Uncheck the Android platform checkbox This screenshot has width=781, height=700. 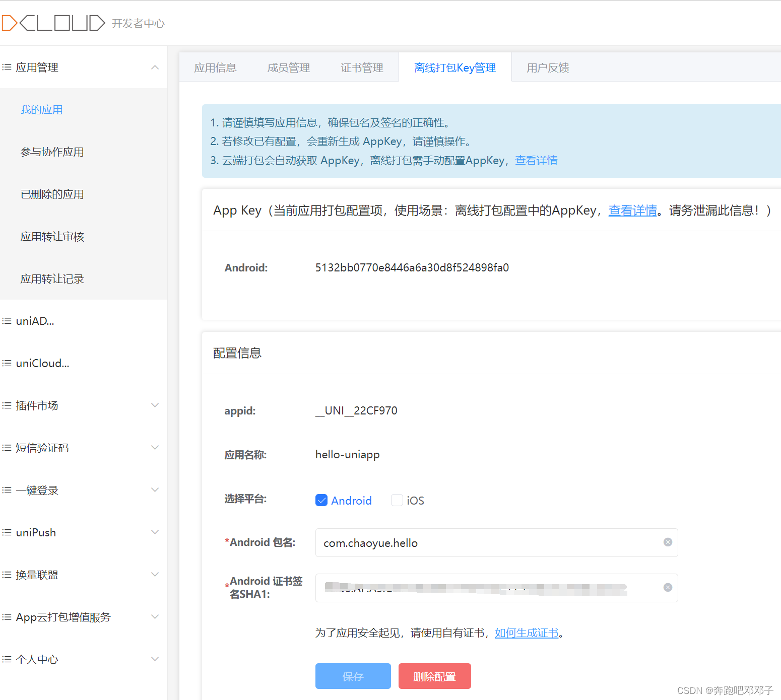(x=321, y=500)
